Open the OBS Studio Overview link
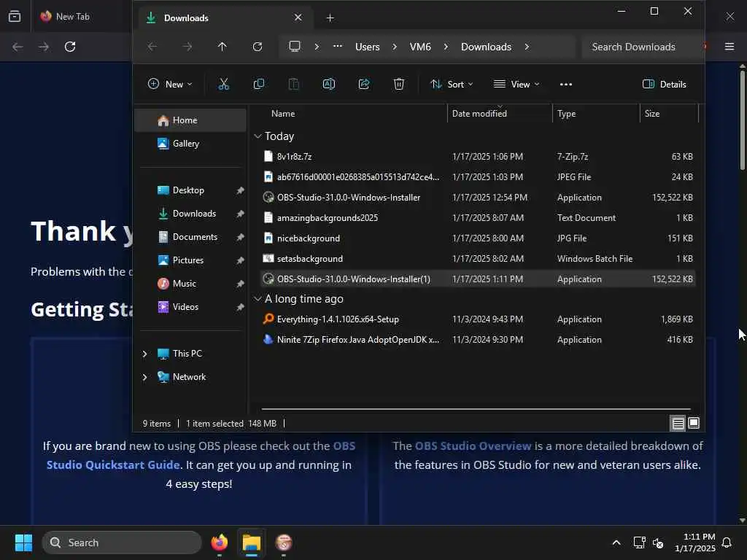The image size is (747, 560). [473, 446]
